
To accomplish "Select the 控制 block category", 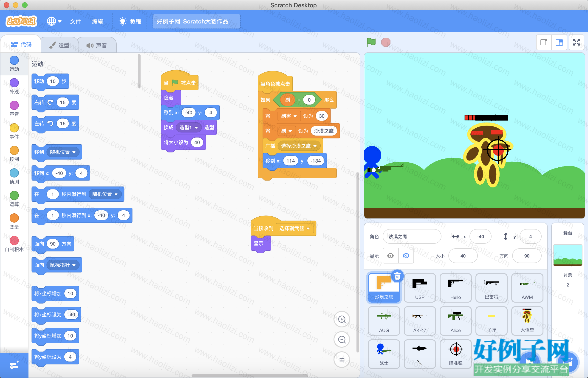I will coord(14,154).
